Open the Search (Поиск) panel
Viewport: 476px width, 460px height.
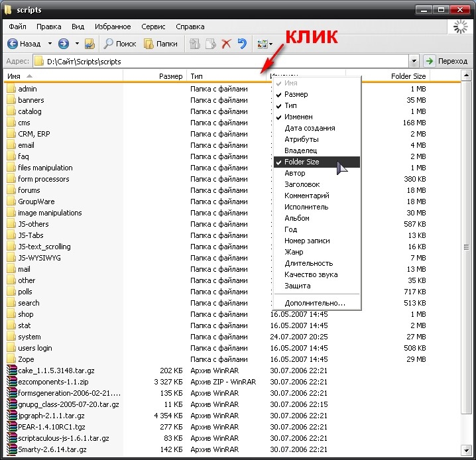(x=119, y=44)
